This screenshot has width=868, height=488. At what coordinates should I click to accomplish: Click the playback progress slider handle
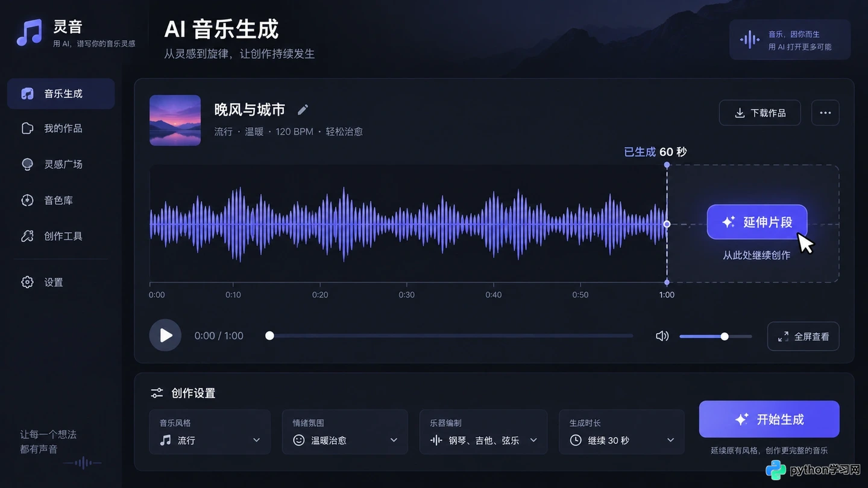(x=270, y=336)
